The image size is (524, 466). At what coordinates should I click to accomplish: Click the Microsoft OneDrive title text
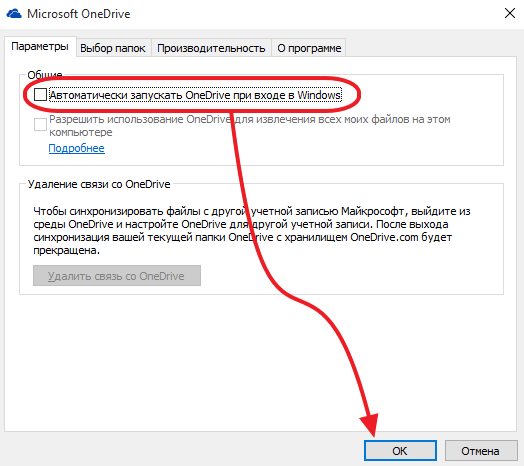[x=79, y=14]
